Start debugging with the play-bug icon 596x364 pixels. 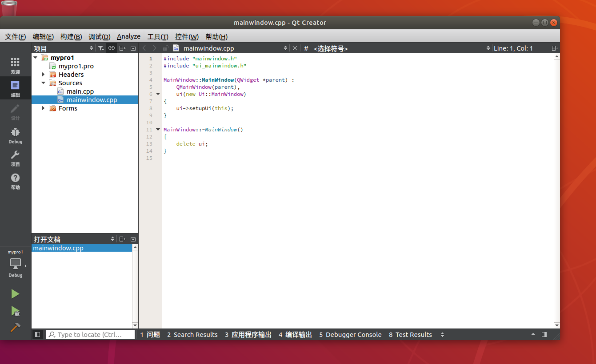pos(16,311)
